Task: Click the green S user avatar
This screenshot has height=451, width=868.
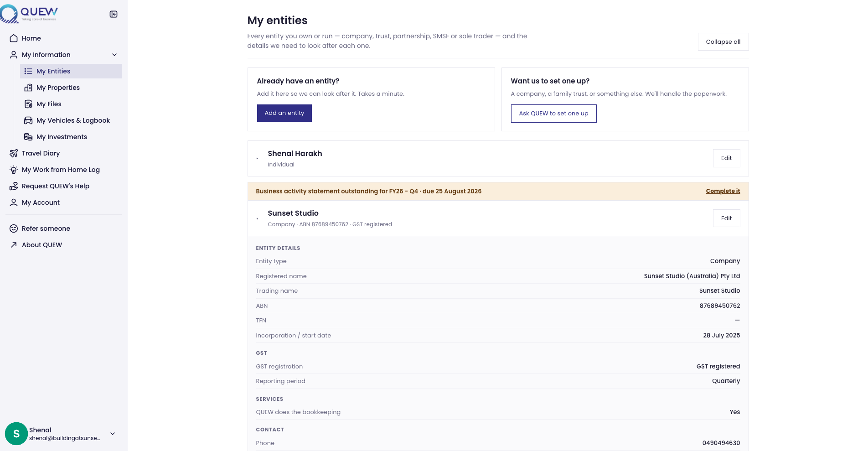Action: [16, 434]
